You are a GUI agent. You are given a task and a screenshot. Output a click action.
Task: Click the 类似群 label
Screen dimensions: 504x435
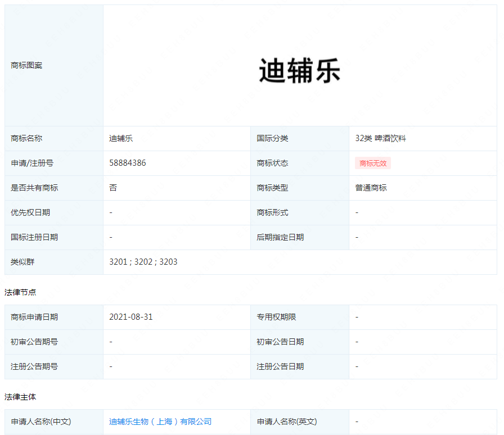(x=22, y=262)
